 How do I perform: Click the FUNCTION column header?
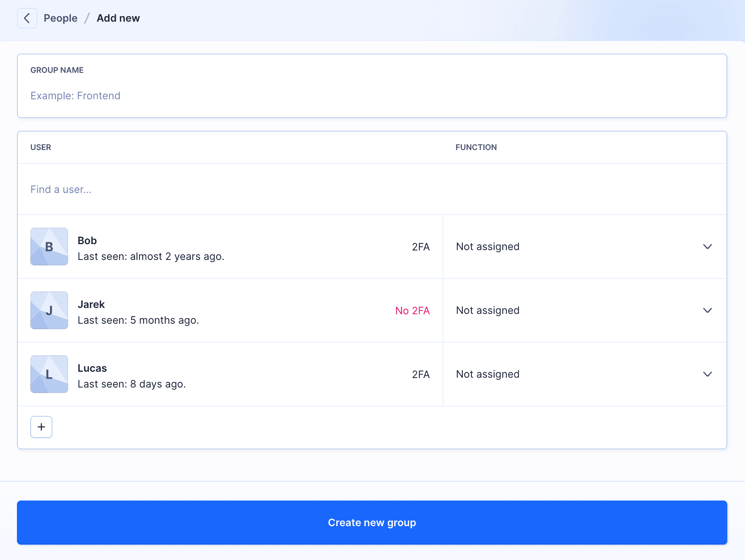(476, 147)
